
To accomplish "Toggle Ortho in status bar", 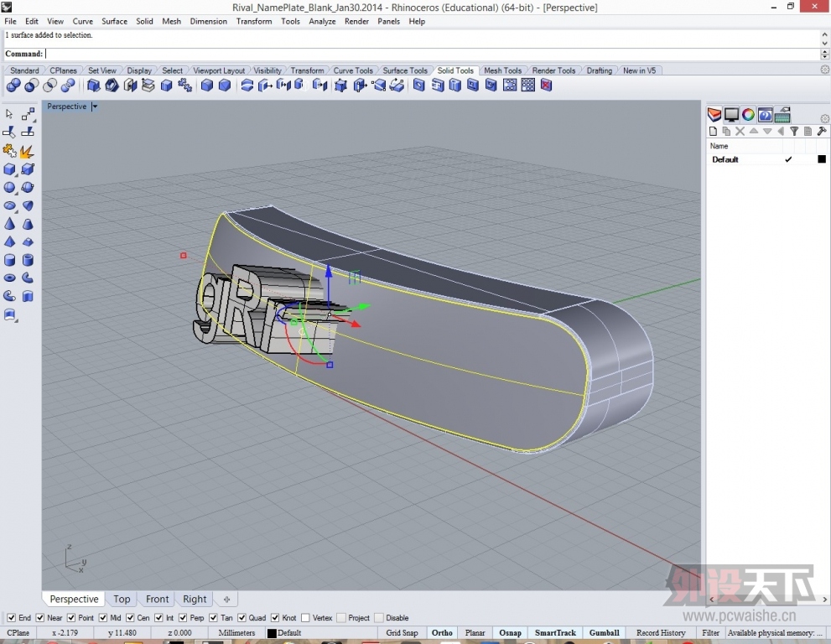I will click(x=442, y=633).
